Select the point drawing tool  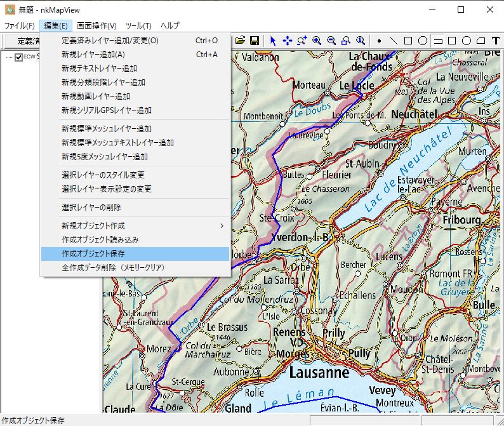click(379, 41)
